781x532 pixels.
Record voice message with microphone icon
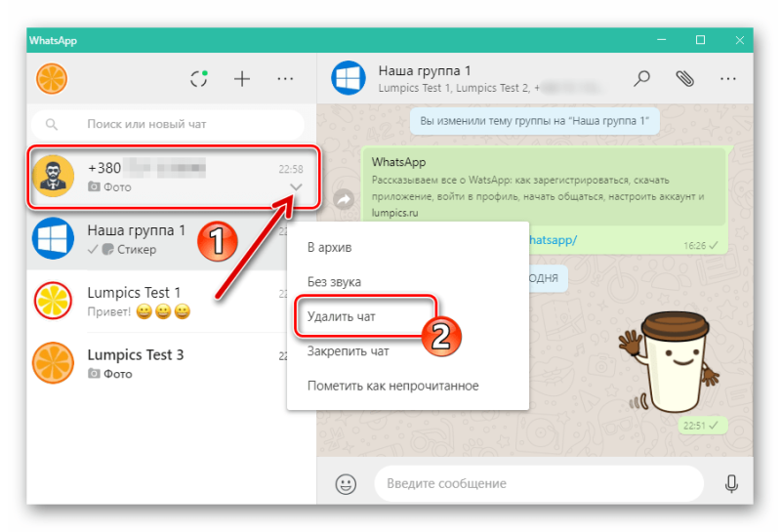(x=731, y=484)
